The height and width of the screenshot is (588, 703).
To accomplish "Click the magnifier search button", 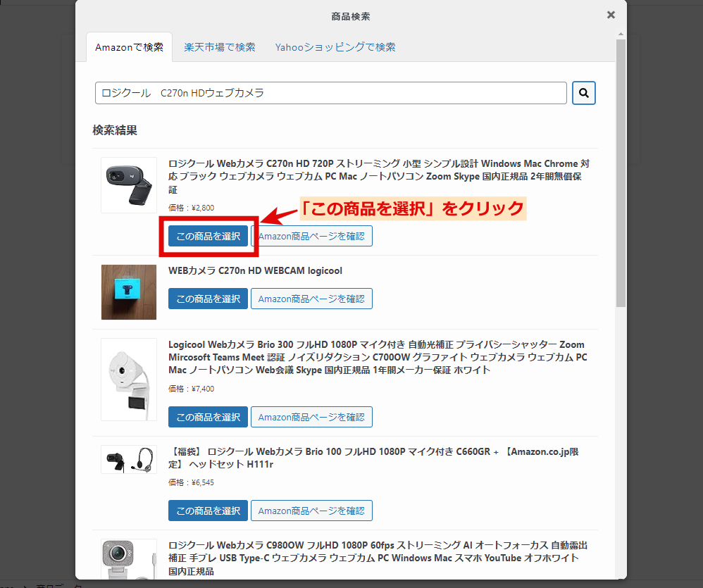I will coord(583,93).
